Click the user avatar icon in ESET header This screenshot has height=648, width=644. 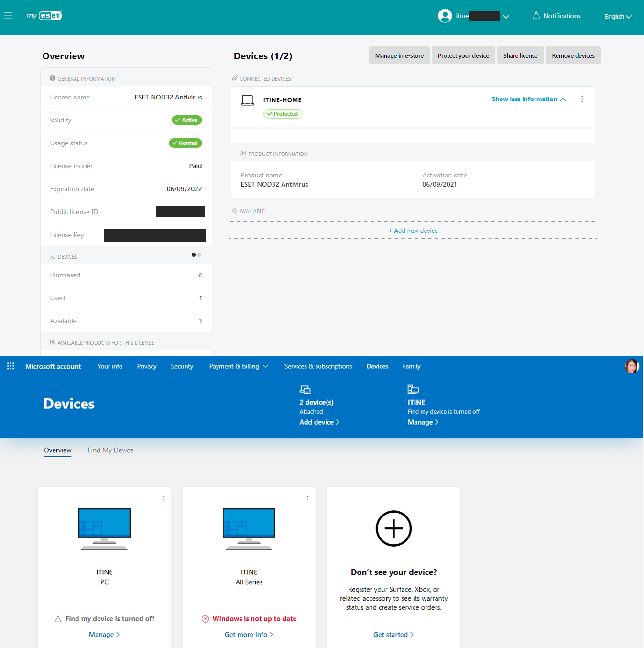[x=445, y=16]
